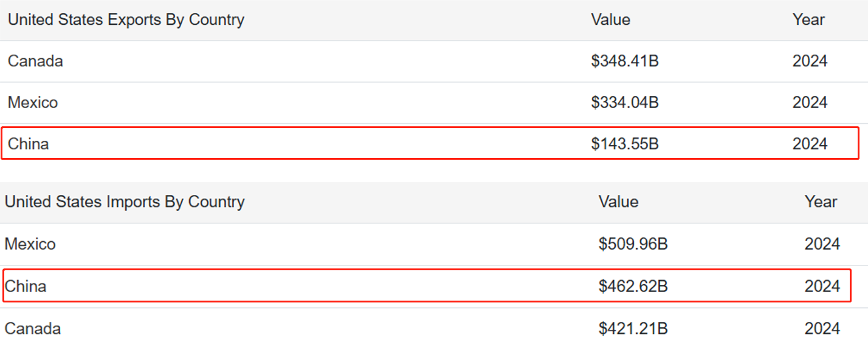
Task: Click 2024 in the Canada exports row
Action: 810,61
